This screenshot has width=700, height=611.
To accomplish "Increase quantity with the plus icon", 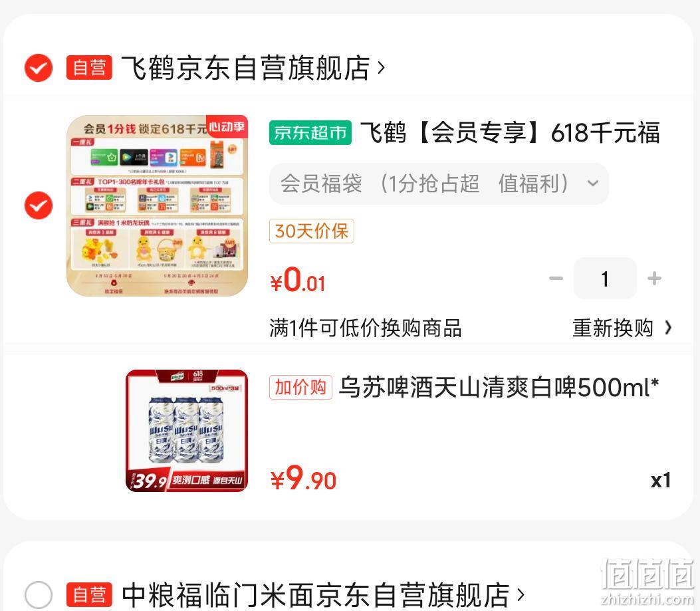I will coord(655,279).
